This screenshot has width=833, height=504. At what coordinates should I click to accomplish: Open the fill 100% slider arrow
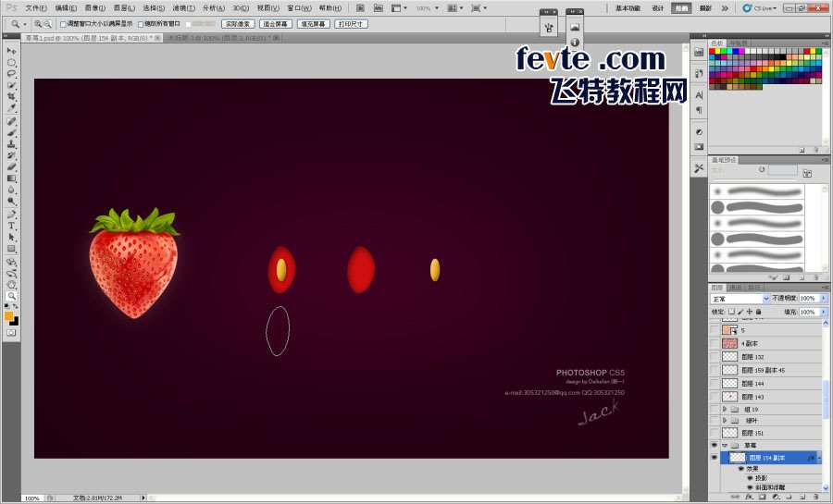824,312
